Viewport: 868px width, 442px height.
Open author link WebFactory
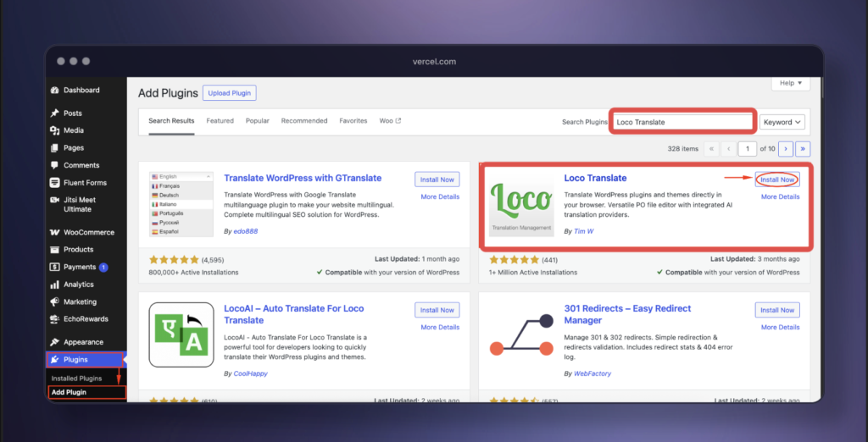click(593, 373)
